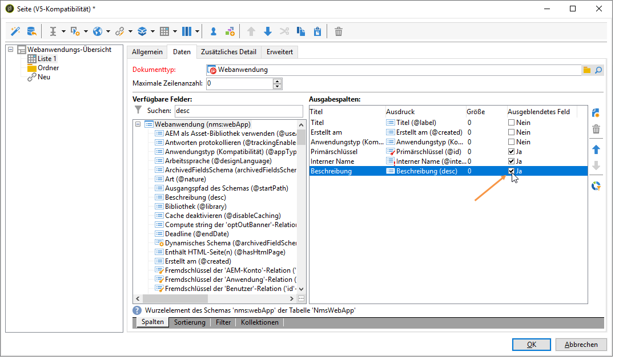Confirm with the OK button
Image resolution: width=619 pixels, height=364 pixels.
point(532,344)
